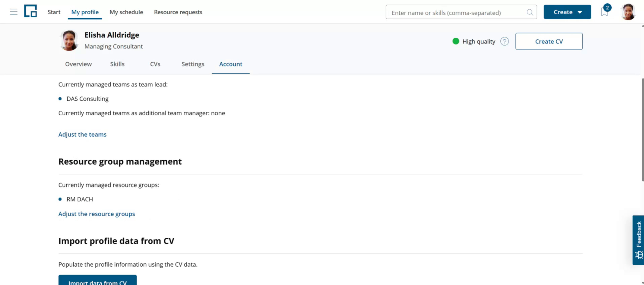Open My schedule

[x=126, y=12]
